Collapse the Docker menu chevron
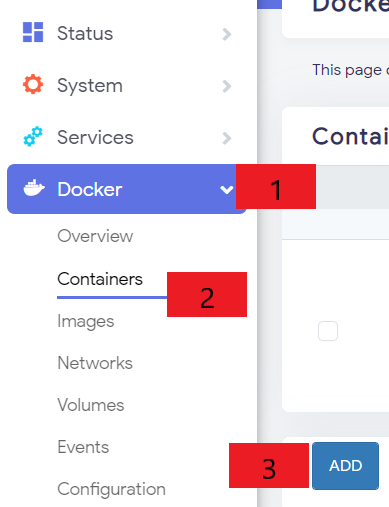The image size is (389, 507). [226, 190]
